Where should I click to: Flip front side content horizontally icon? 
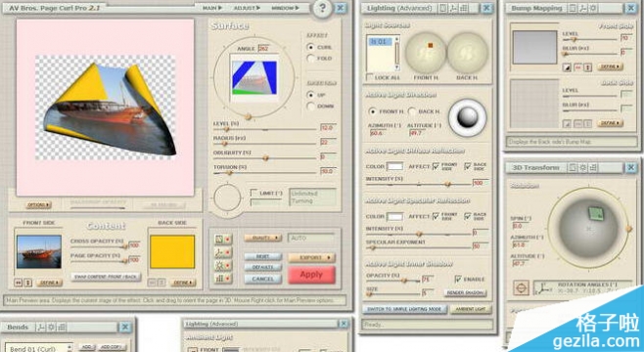coord(19,283)
